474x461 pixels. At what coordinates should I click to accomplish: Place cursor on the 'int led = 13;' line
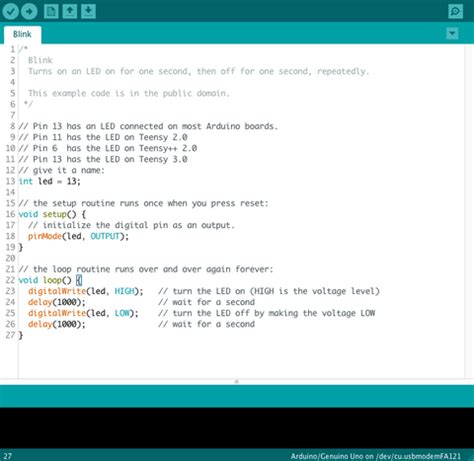pos(50,181)
